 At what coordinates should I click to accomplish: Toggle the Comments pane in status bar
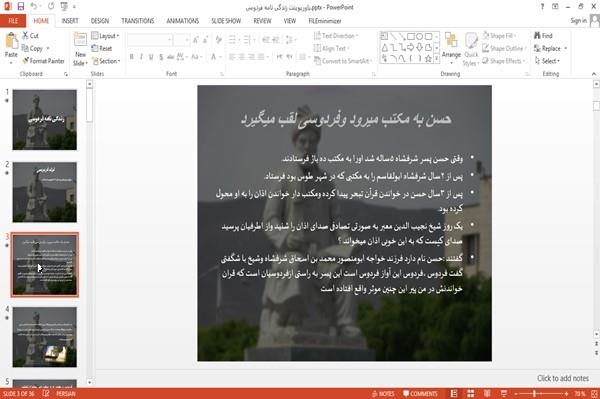pos(420,394)
